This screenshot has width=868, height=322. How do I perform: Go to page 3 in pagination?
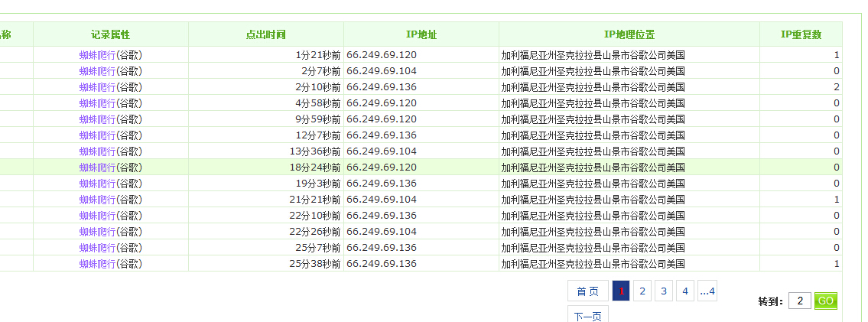tap(664, 291)
